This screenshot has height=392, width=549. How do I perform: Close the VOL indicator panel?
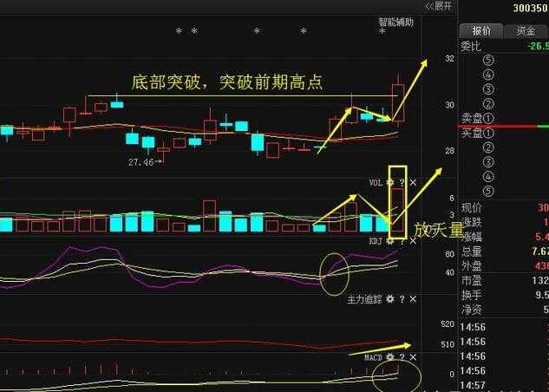[x=413, y=182]
